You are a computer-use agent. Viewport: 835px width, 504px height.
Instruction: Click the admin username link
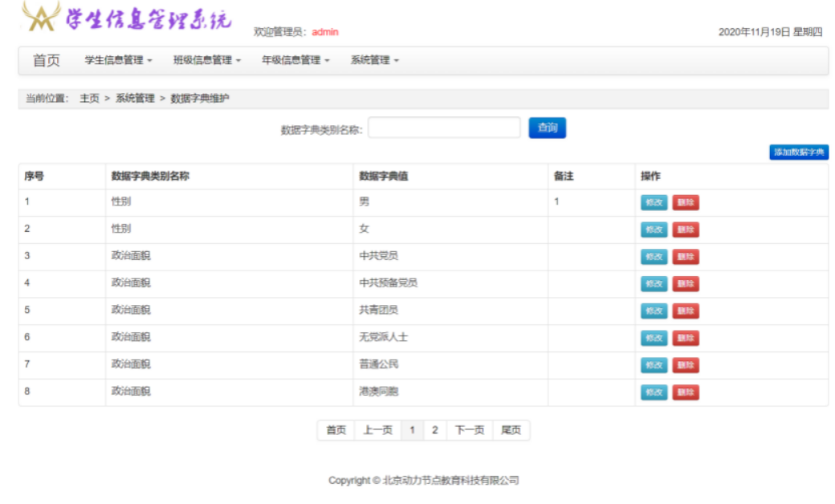click(325, 32)
